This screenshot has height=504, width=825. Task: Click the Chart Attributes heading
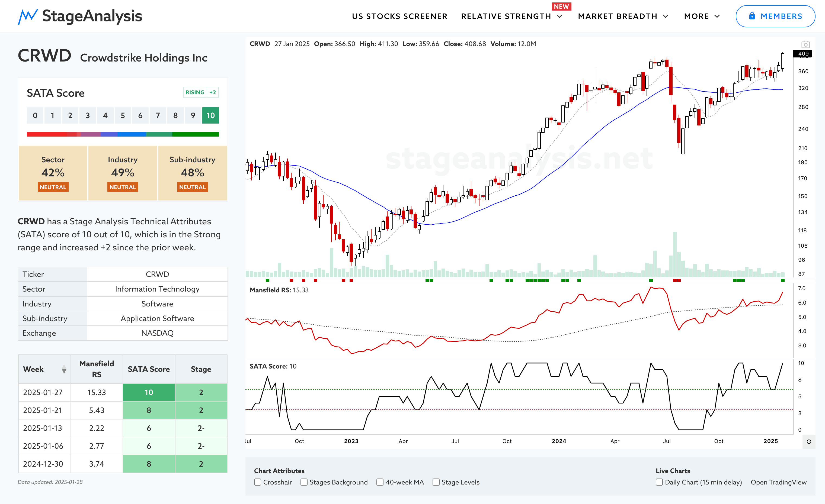[279, 471]
